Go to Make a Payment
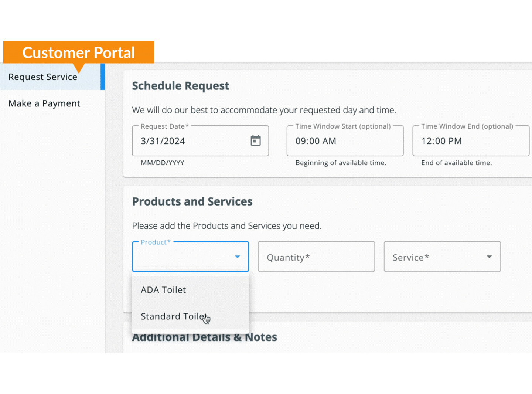This screenshot has width=532, height=394. 44,104
